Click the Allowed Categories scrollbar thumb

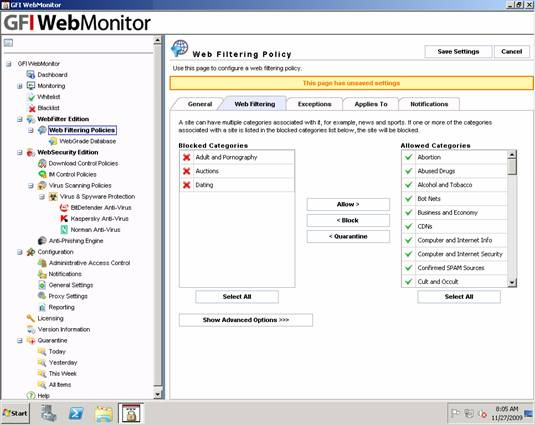tap(512, 167)
